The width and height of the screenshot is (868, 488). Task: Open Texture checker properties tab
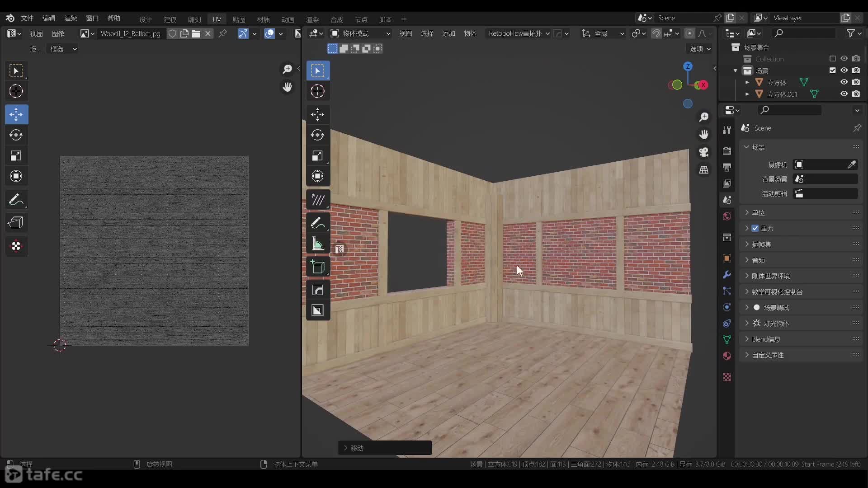(x=727, y=377)
